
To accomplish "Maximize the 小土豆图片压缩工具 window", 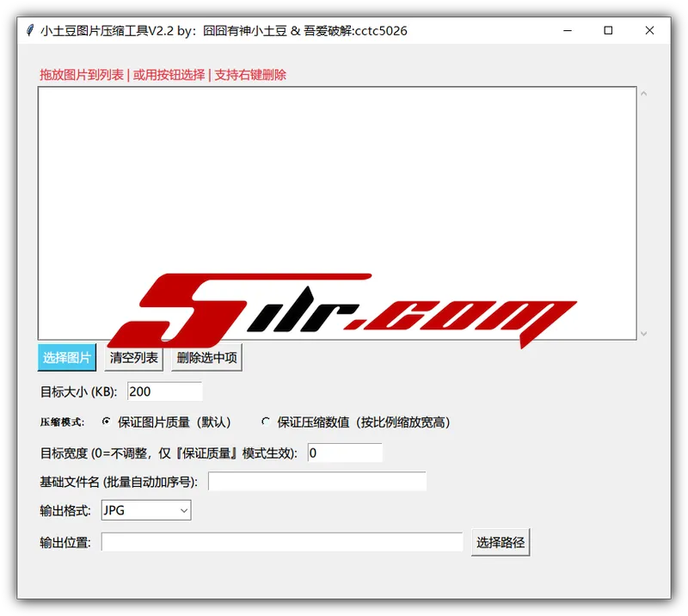I will pos(608,30).
